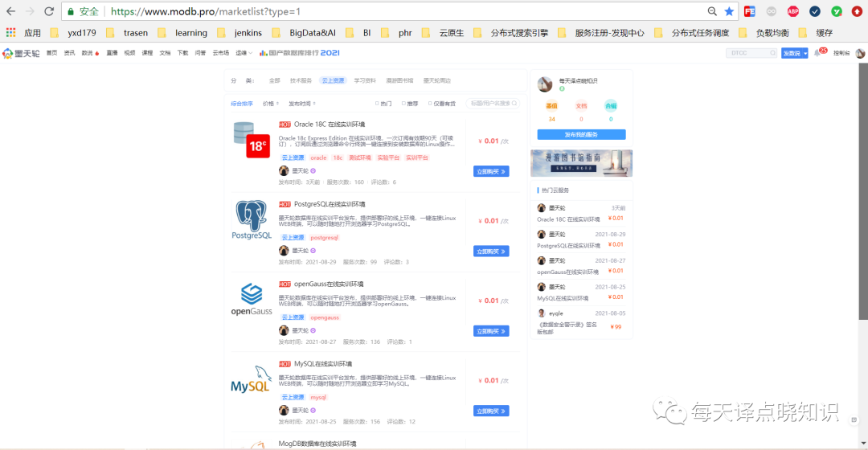Open the ABP ad blocker extension
The width and height of the screenshot is (868, 450).
point(792,11)
